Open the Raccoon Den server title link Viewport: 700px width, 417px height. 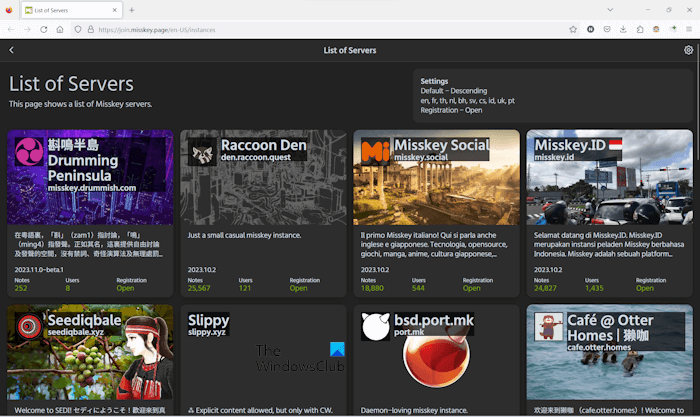click(x=264, y=145)
